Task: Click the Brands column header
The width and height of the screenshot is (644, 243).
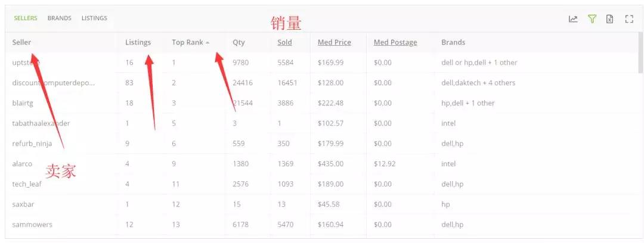Action: (453, 42)
